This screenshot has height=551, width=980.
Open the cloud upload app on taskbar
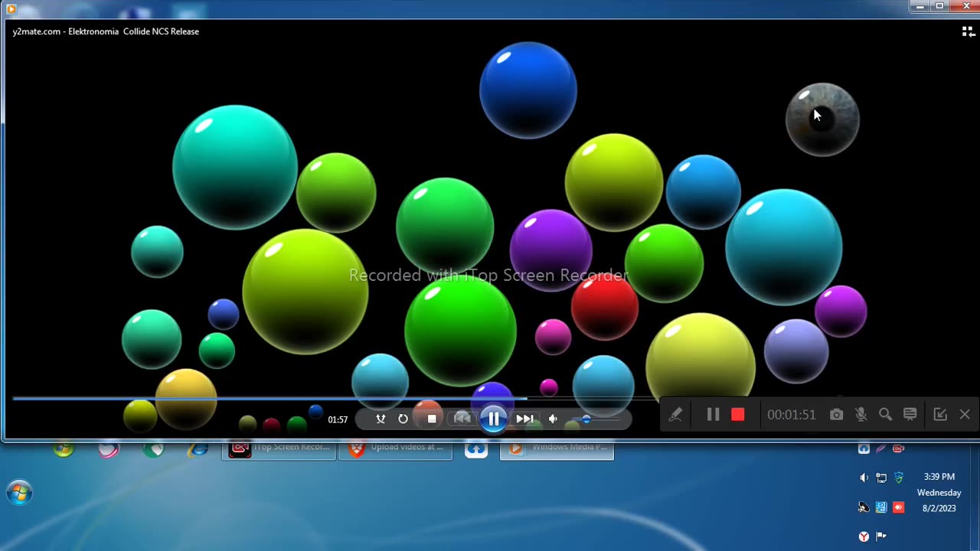(x=476, y=449)
